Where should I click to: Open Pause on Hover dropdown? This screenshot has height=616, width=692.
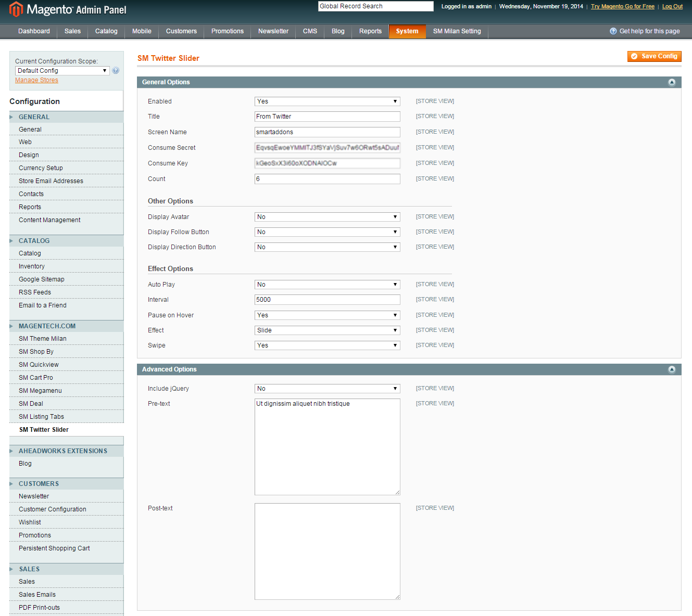tap(328, 315)
